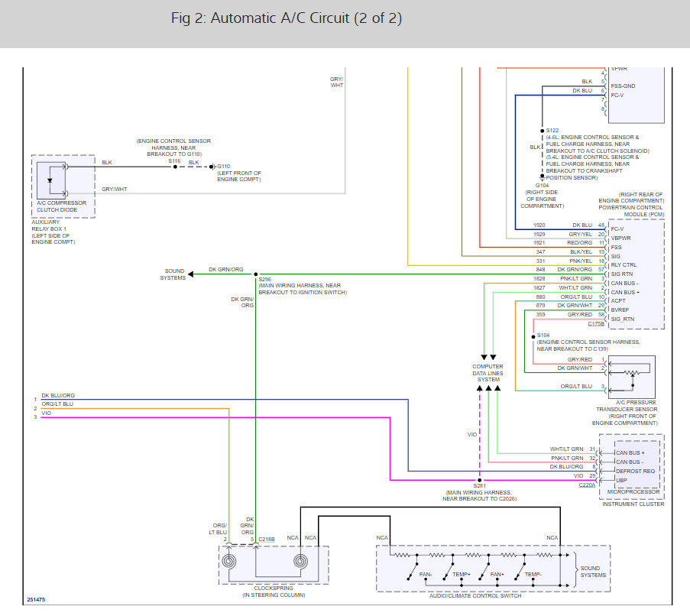
Task: Click the A/C pressure transducer resistor symbol
Action: 630,373
